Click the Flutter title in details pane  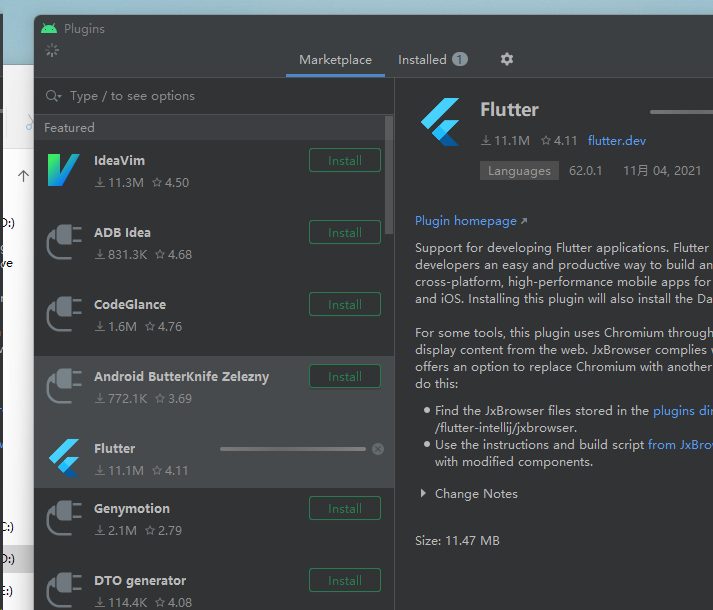point(509,110)
